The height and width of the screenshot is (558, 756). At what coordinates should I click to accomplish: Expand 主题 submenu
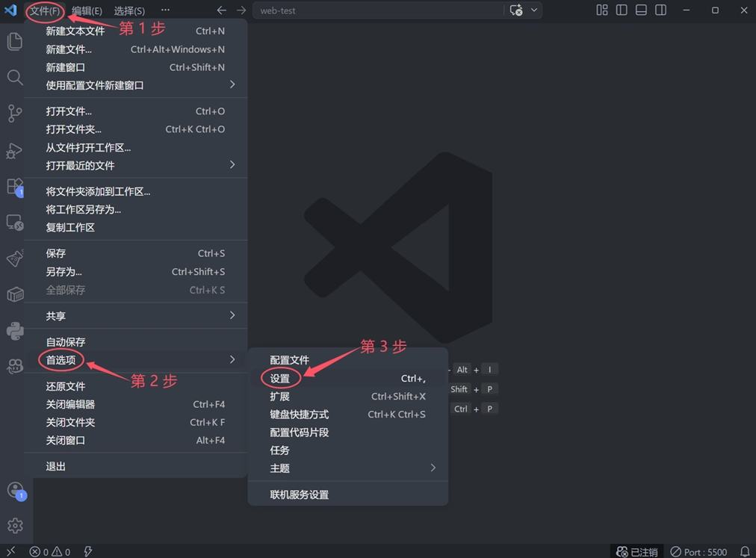(x=347, y=468)
